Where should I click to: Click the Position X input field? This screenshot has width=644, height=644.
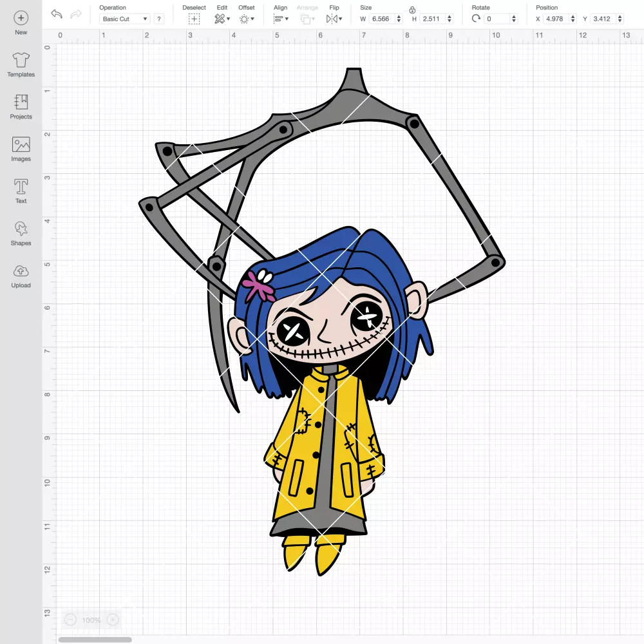tap(556, 19)
